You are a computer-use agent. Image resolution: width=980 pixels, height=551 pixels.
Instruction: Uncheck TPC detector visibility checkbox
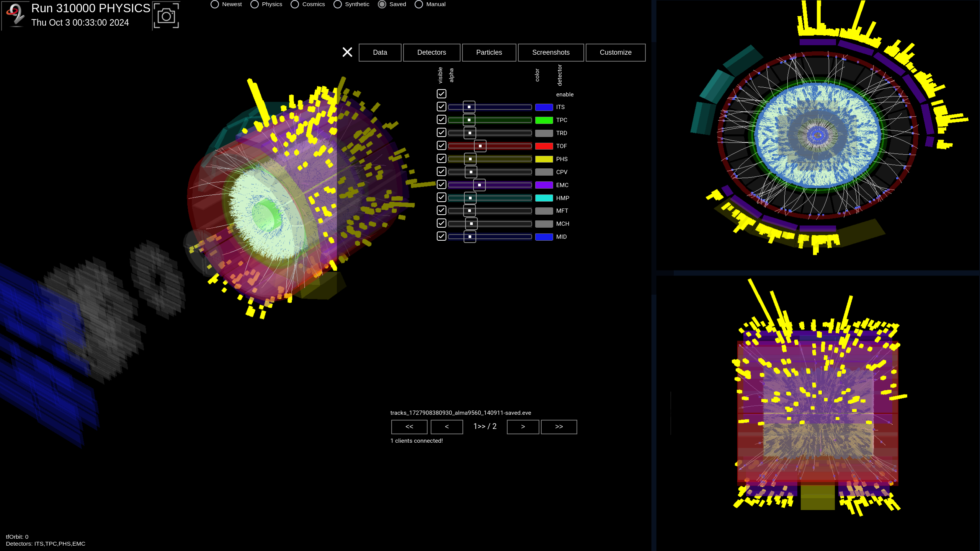(441, 120)
